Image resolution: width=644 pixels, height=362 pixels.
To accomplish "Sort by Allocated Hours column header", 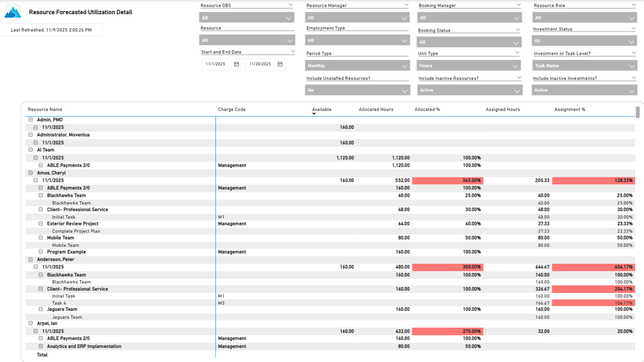I will tap(376, 110).
